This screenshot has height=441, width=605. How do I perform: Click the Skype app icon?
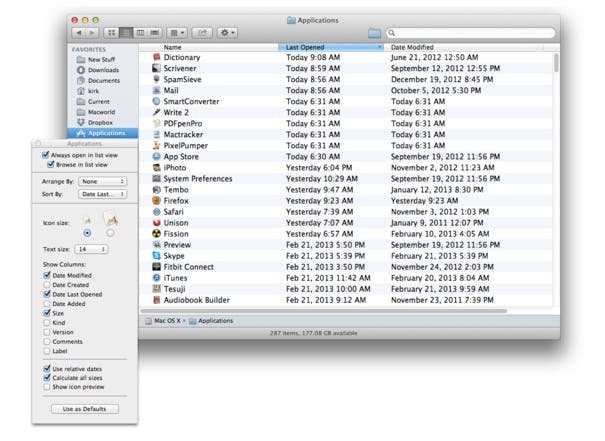click(156, 256)
